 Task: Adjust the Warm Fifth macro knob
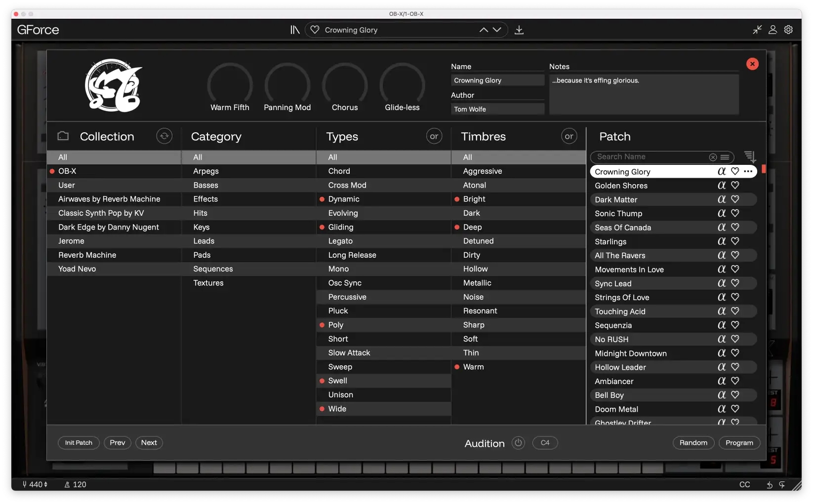point(230,85)
